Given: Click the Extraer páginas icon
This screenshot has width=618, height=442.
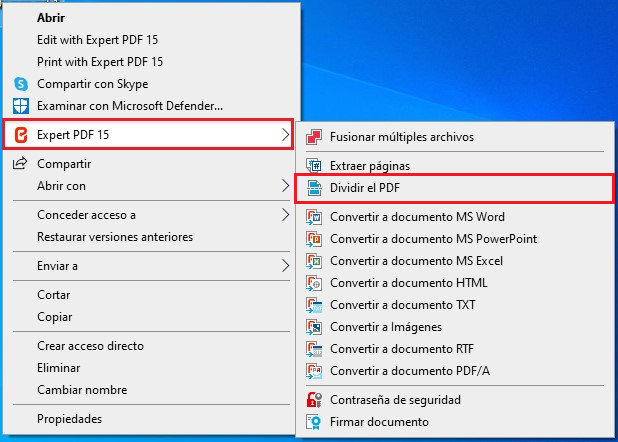Looking at the screenshot, I should tap(314, 166).
